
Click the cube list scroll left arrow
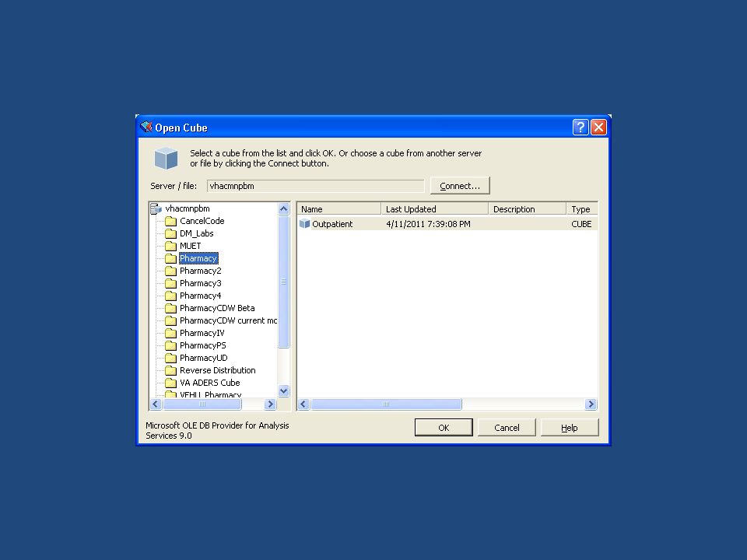pyautogui.click(x=303, y=404)
